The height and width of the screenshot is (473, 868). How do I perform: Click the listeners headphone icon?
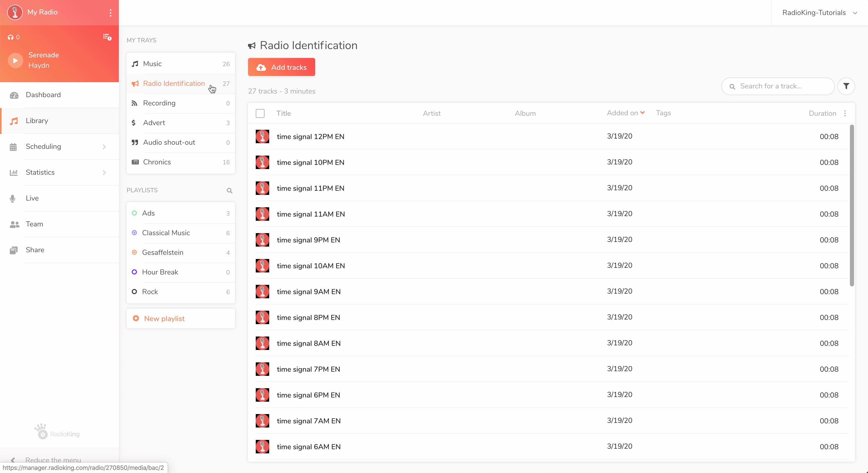(x=10, y=37)
